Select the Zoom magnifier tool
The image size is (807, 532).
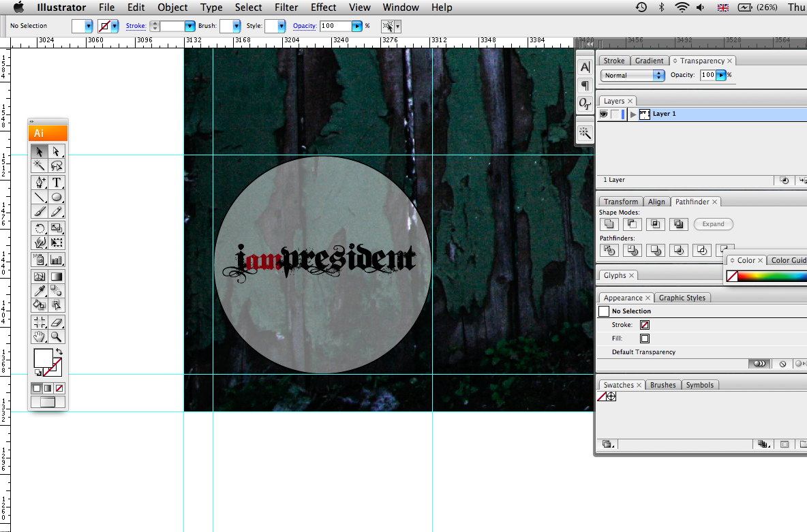[x=56, y=337]
